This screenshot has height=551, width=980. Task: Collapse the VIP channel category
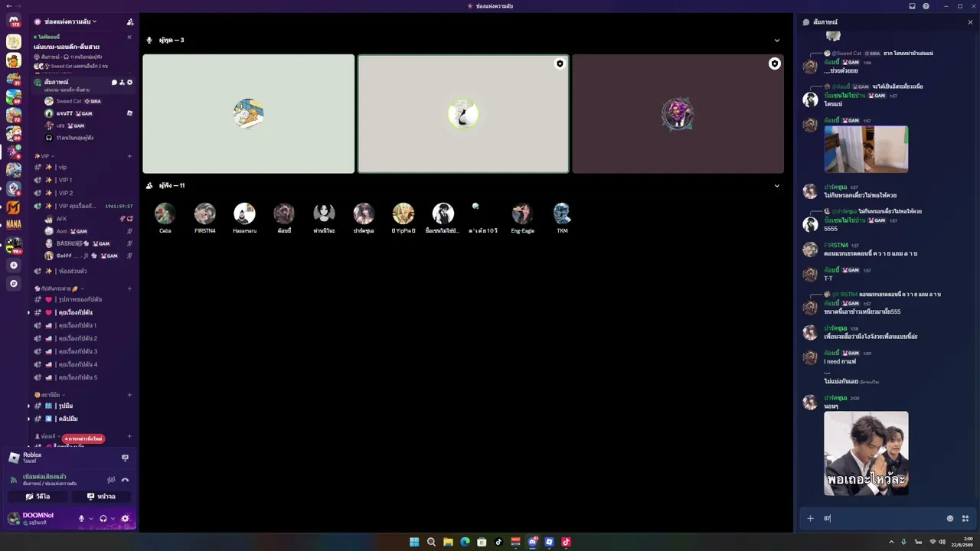click(44, 156)
